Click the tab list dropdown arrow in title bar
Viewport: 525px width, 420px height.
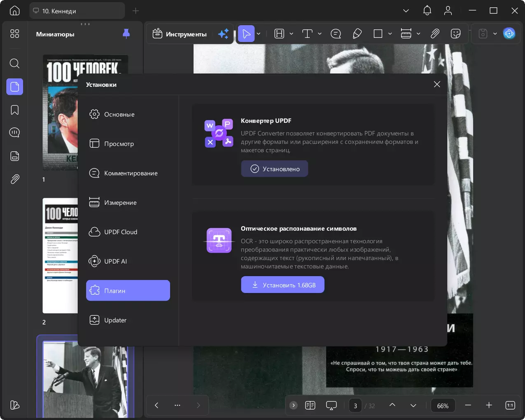pos(406,11)
